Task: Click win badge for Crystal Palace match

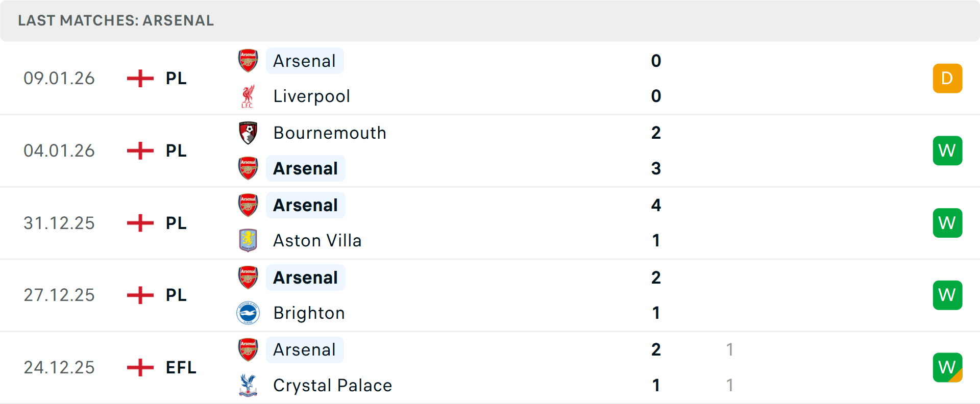Action: (x=947, y=367)
